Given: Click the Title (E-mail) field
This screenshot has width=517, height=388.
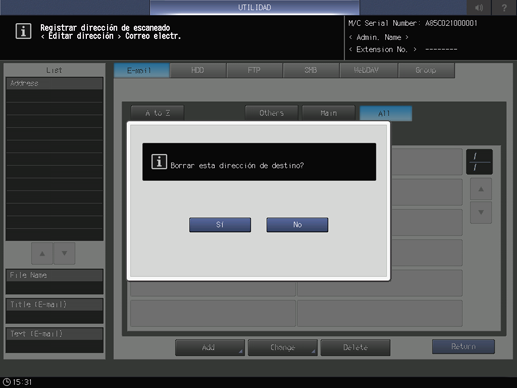Looking at the screenshot, I should tap(54, 311).
